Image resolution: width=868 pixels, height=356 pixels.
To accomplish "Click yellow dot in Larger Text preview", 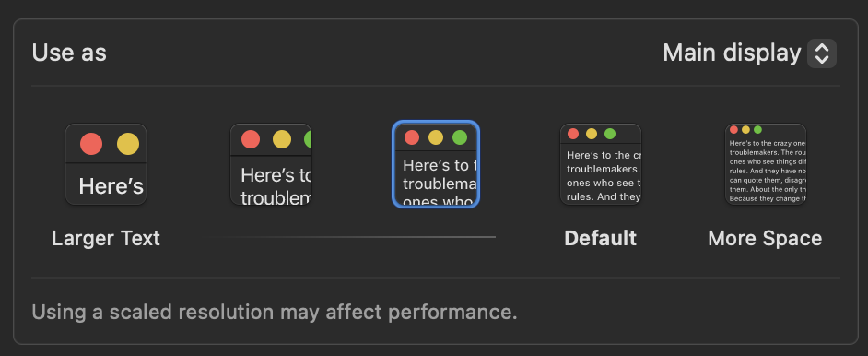I will point(128,144).
